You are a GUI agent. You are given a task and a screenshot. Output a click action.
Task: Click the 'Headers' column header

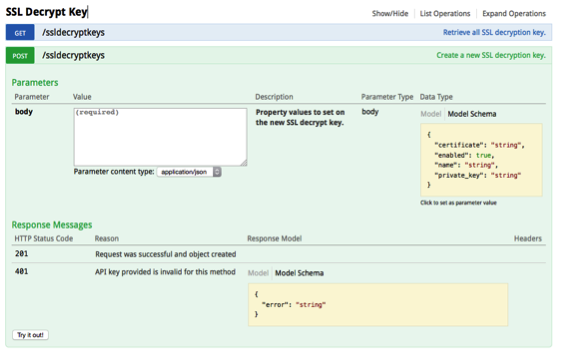[x=527, y=239]
